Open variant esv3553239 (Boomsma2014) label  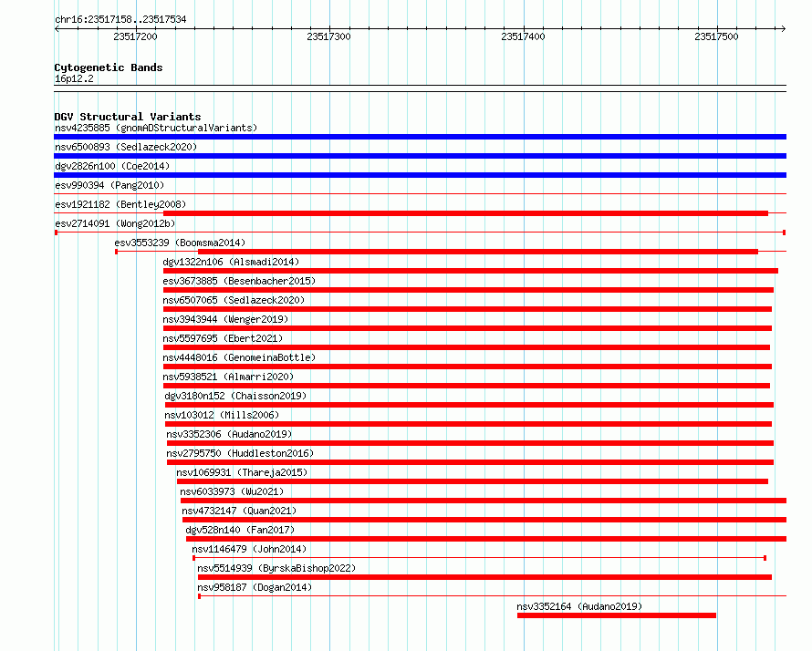click(x=180, y=243)
